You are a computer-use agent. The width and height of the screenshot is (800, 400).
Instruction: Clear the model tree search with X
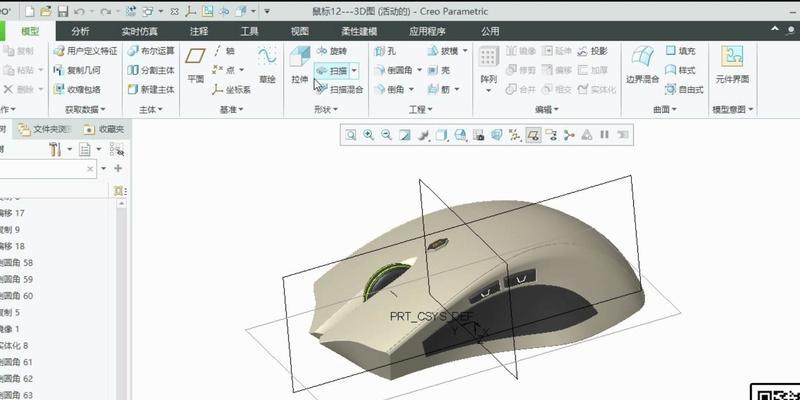[90, 169]
